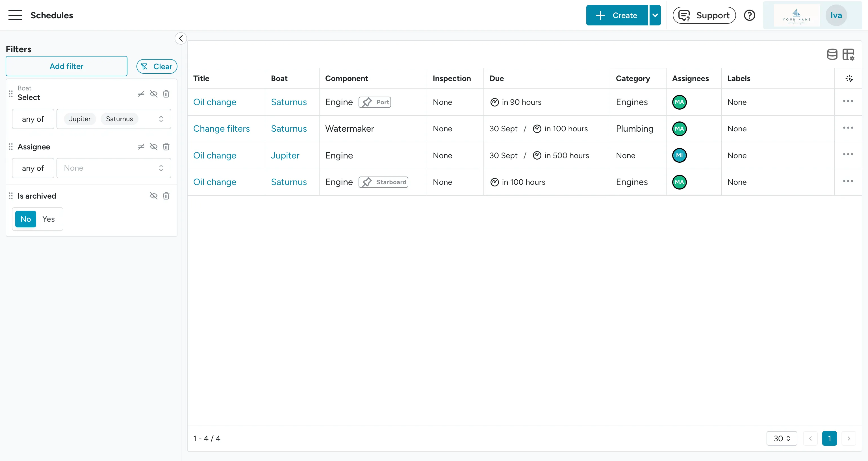This screenshot has height=461, width=868.
Task: Hide the Boat filter with the eye icon
Action: pos(154,94)
